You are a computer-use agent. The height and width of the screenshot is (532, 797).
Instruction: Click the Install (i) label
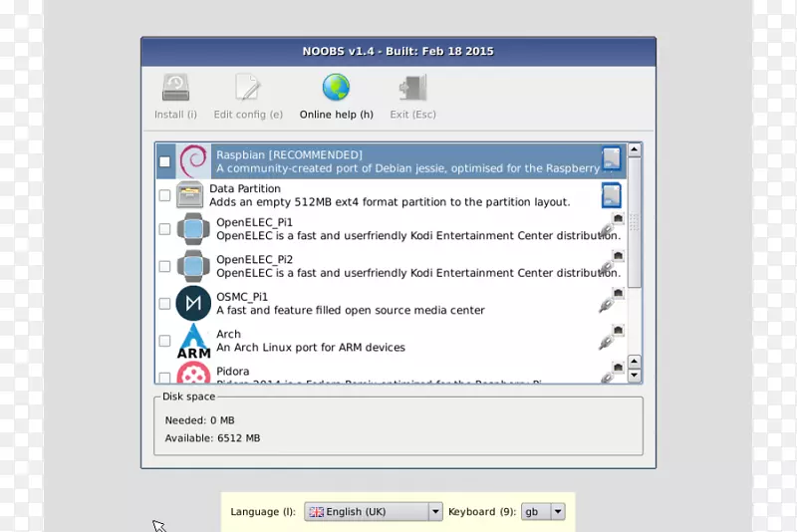pyautogui.click(x=176, y=115)
